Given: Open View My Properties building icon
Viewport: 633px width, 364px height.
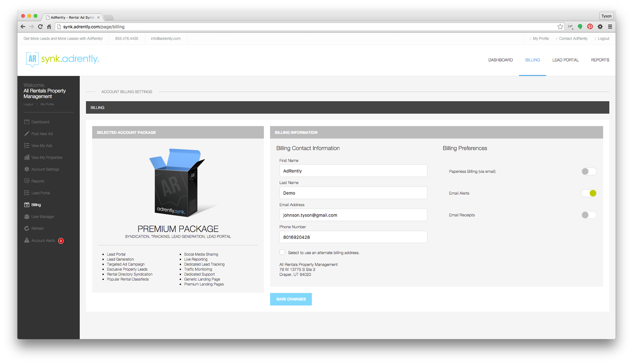Looking at the screenshot, I should pos(27,157).
